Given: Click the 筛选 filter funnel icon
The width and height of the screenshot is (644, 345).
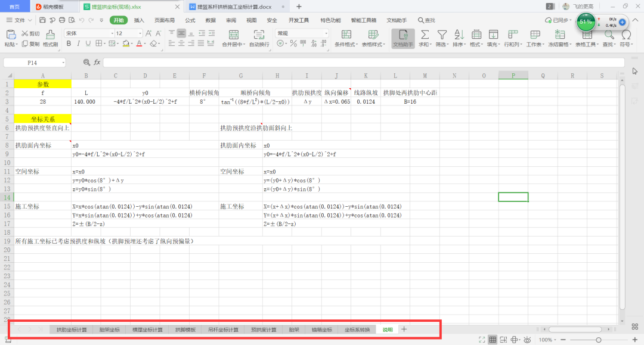Looking at the screenshot, I should click(x=442, y=35).
